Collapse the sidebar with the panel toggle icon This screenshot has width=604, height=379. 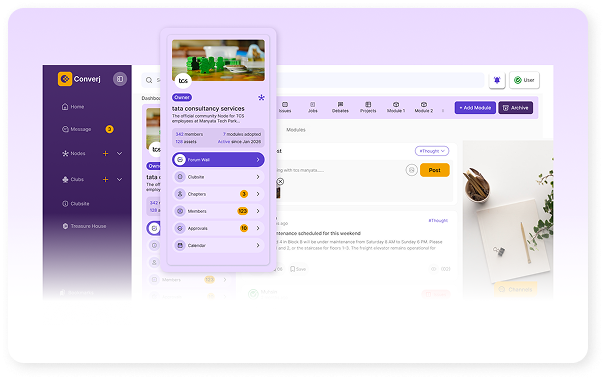click(x=120, y=79)
